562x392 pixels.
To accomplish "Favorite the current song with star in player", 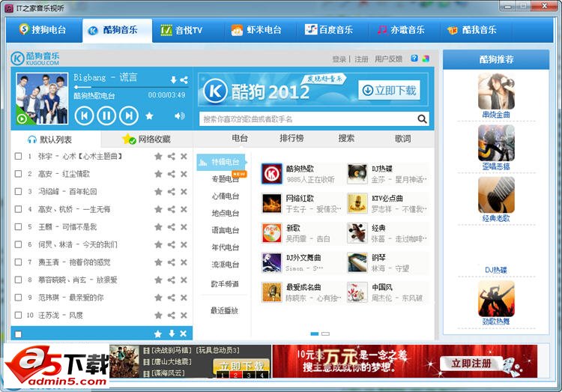I will [149, 115].
